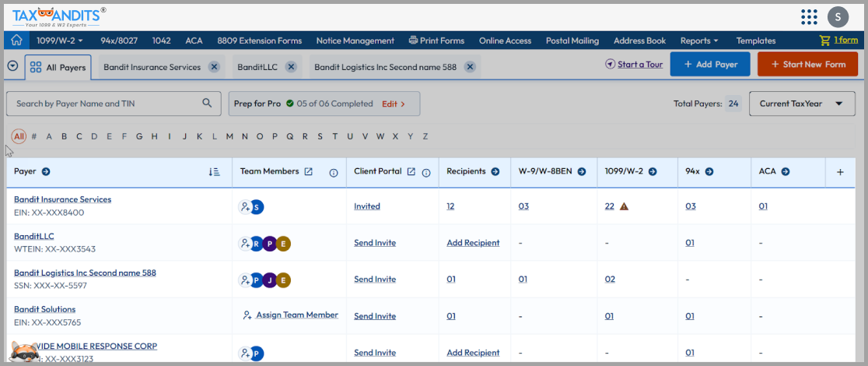This screenshot has height=366, width=868.
Task: Open the cart showing 1 form
Action: click(839, 40)
